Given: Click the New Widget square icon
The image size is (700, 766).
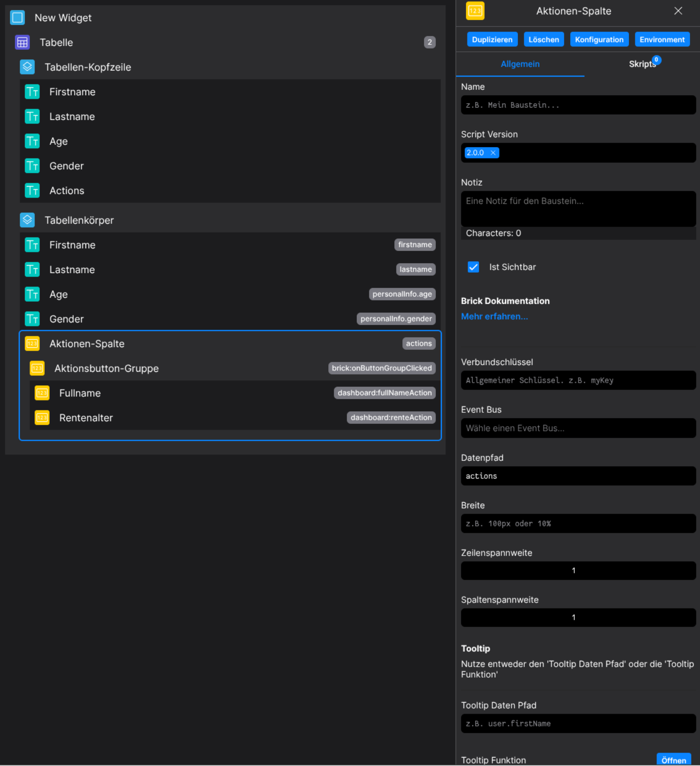Looking at the screenshot, I should [x=17, y=18].
